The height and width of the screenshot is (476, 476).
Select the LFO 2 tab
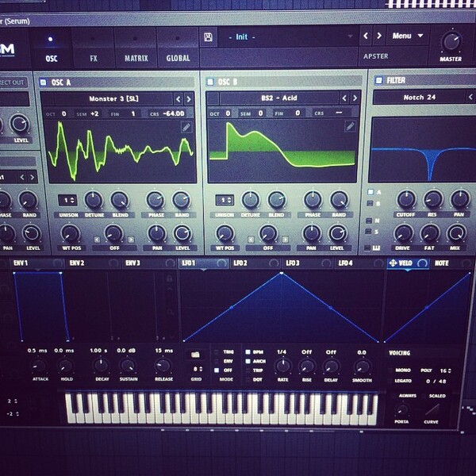click(x=240, y=263)
